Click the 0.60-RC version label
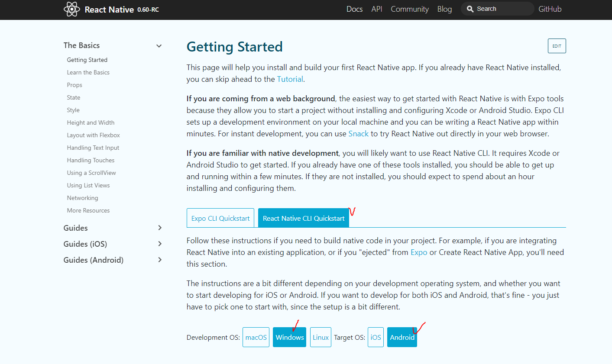This screenshot has width=612, height=364. pyautogui.click(x=148, y=10)
